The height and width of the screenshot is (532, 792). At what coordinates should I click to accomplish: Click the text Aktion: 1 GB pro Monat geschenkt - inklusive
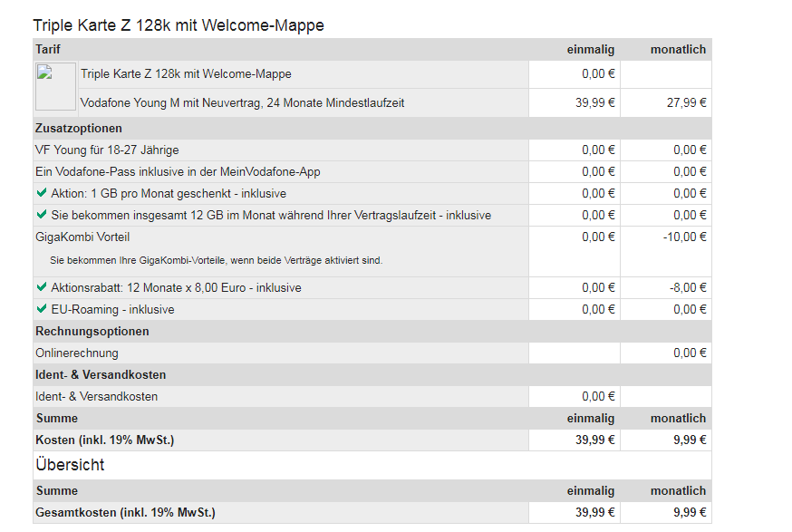tap(169, 194)
